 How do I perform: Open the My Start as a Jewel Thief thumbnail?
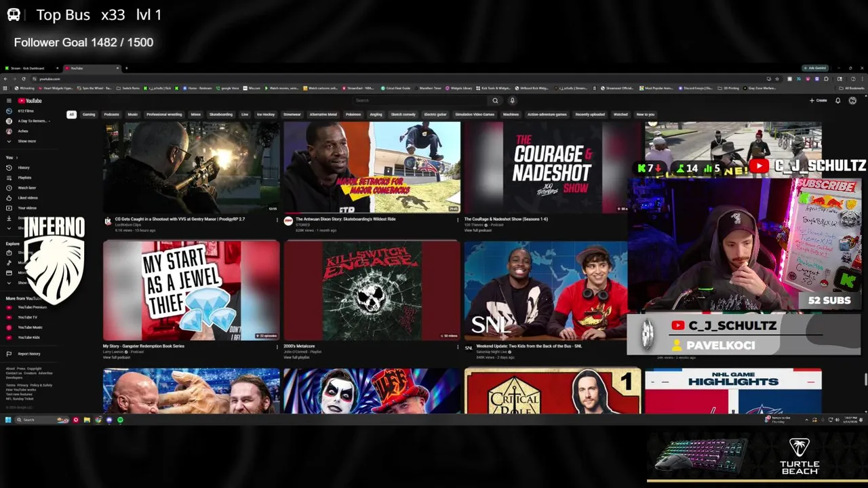[191, 290]
